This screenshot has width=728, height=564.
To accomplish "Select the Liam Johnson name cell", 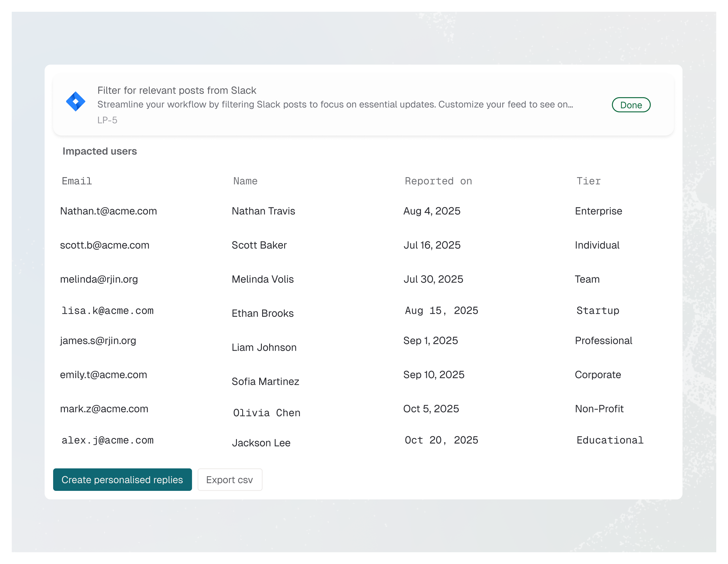I will (x=264, y=348).
